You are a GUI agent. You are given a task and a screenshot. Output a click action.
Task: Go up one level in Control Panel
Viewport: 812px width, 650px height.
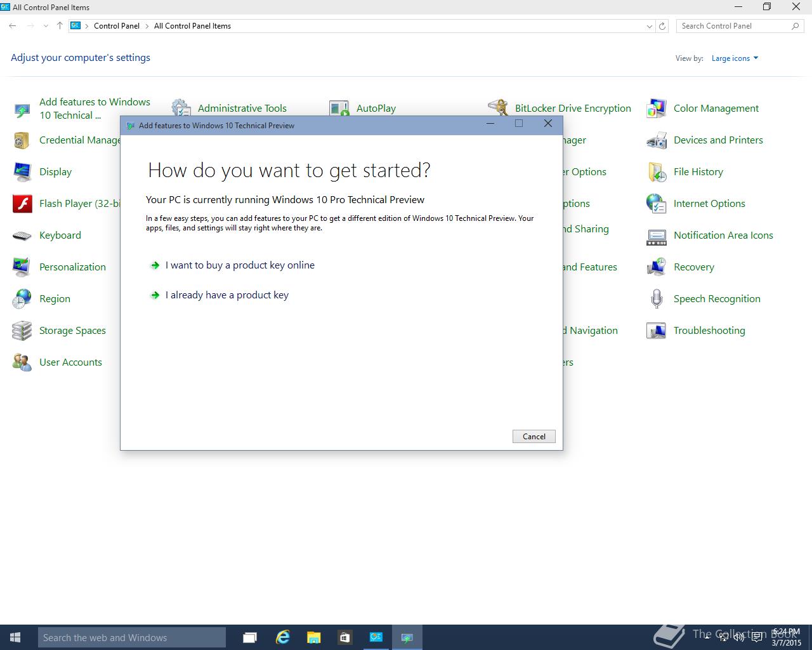click(60, 26)
